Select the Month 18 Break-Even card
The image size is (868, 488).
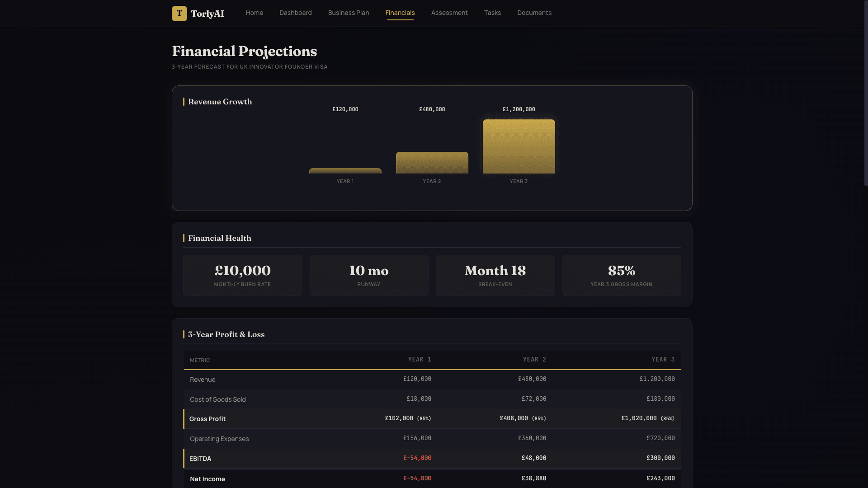495,275
